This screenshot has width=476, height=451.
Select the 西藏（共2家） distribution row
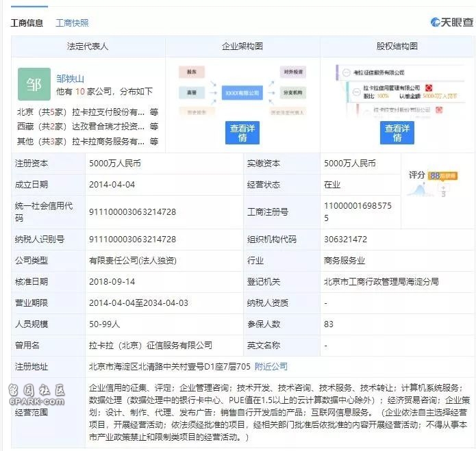tap(88, 127)
